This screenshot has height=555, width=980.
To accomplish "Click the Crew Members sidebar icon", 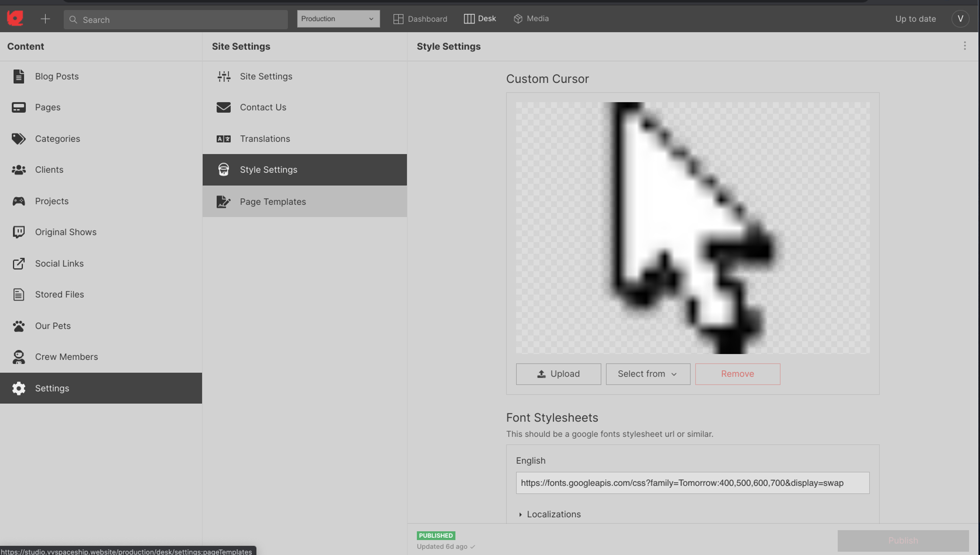I will [18, 357].
